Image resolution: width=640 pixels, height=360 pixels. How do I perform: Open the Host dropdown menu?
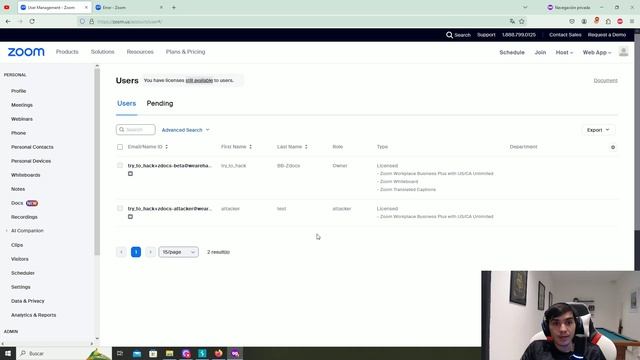point(564,52)
